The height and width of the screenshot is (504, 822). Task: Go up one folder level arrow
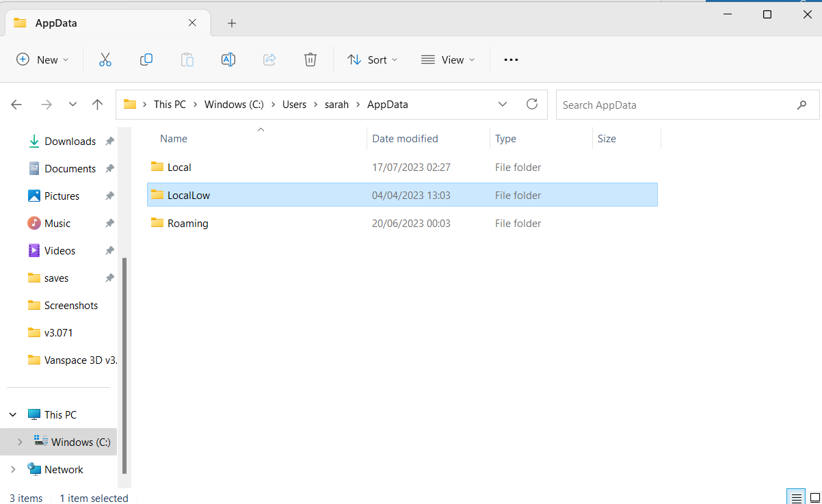(97, 105)
